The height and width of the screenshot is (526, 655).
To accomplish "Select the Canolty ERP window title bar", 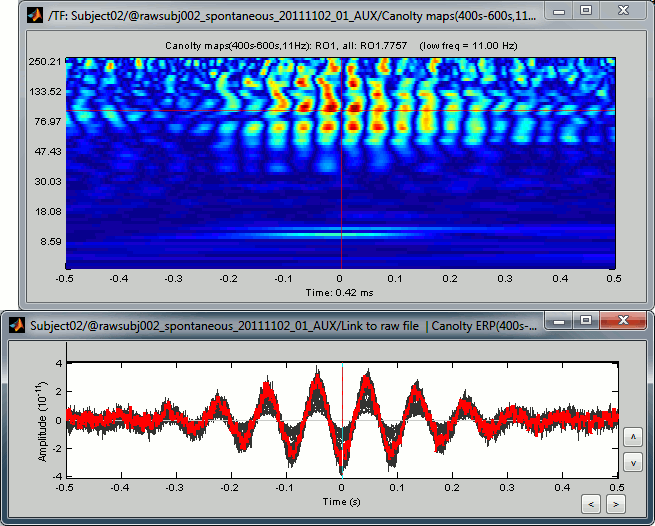I will 280,325.
